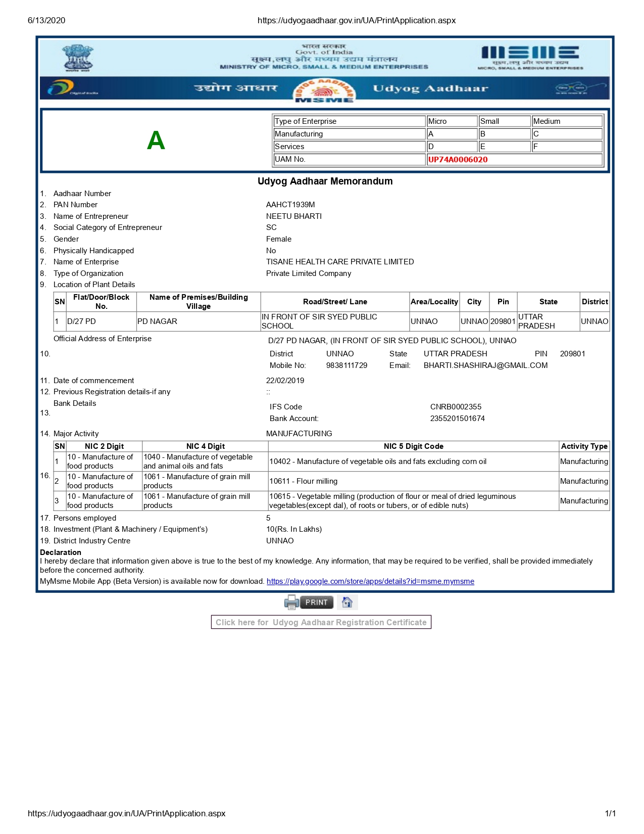
Task: Click the official address line D/27 PD NAGAR
Action: (x=392, y=341)
